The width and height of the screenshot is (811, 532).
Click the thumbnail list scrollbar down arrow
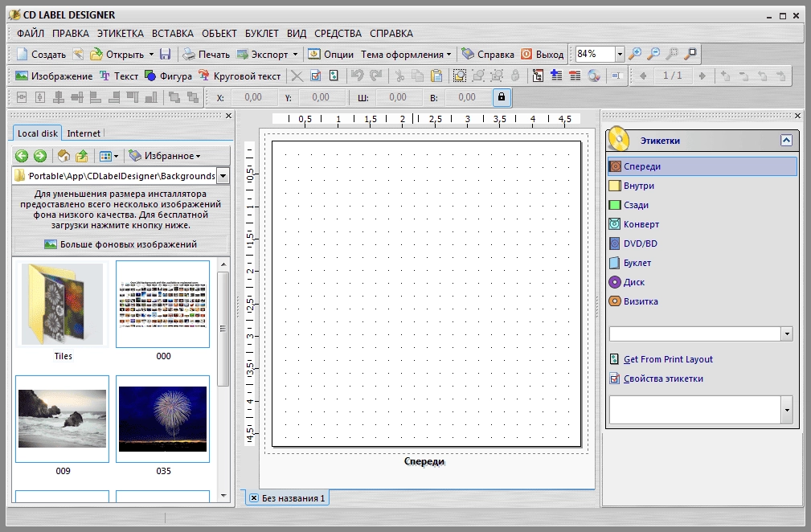pyautogui.click(x=223, y=496)
